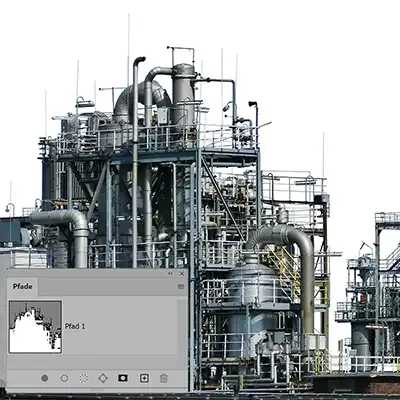The width and height of the screenshot is (400, 400).
Task: Close the Pfade panel
Action: pos(182,273)
